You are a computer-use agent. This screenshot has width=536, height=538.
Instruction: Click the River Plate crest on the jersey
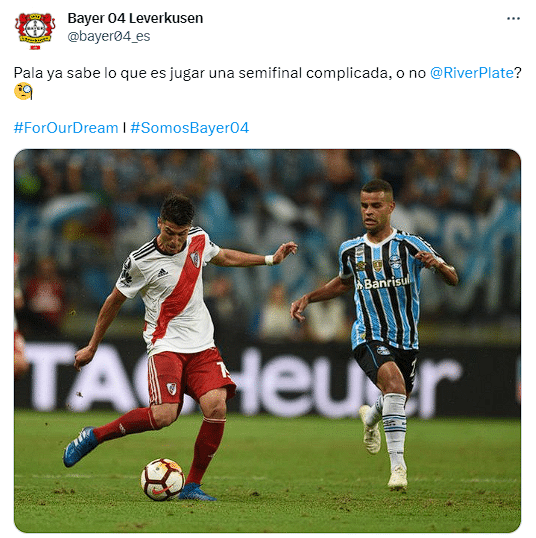pos(195,258)
